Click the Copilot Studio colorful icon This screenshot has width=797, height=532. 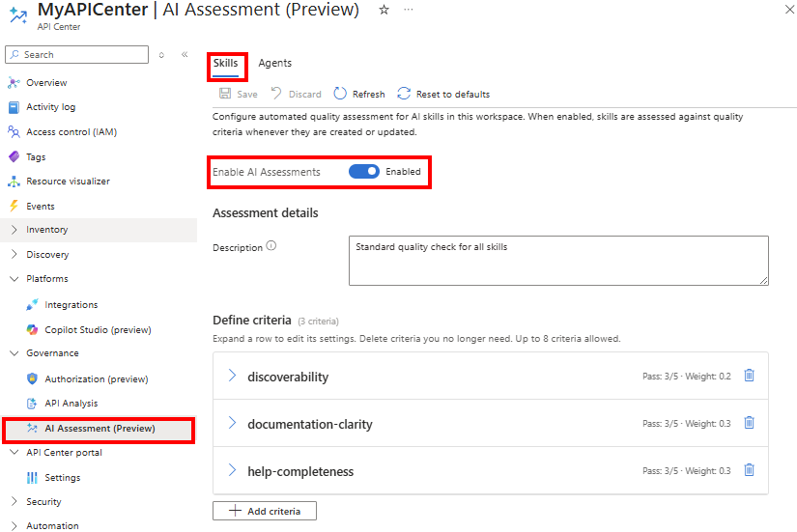tap(32, 329)
